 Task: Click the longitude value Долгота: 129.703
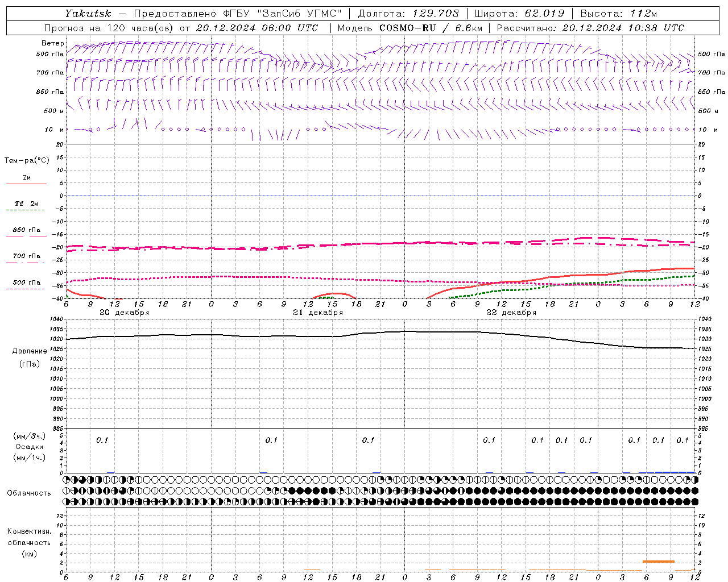408,13
